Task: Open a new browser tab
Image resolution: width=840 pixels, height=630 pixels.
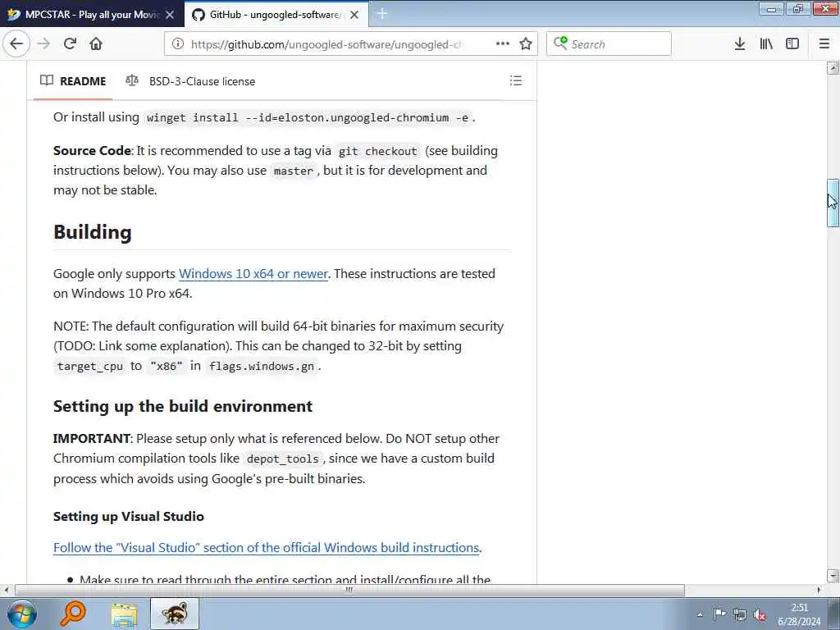Action: point(382,13)
